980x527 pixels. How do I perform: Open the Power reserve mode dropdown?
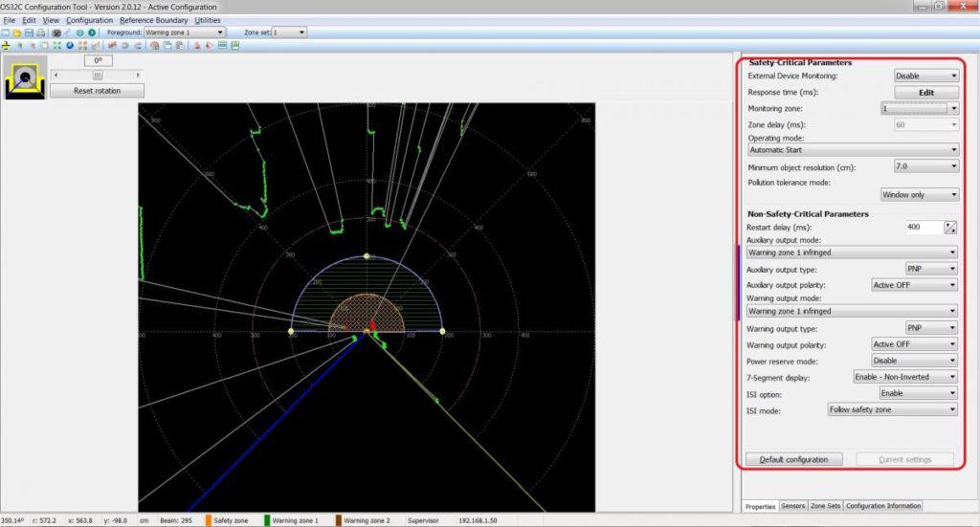(x=914, y=361)
